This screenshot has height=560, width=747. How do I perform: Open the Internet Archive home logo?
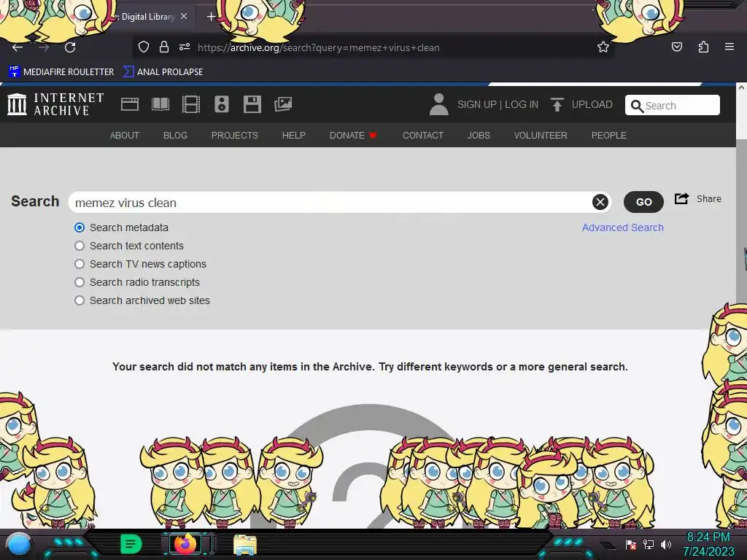pyautogui.click(x=55, y=104)
